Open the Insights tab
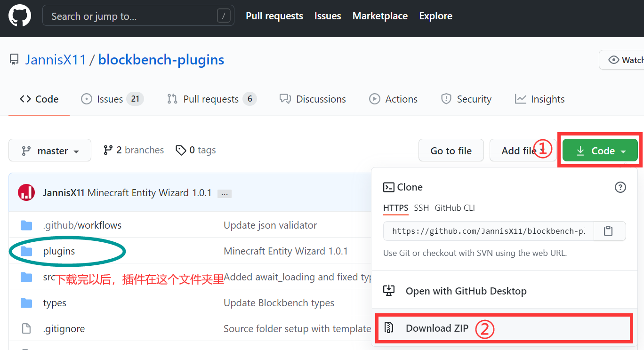644x350 pixels. [540, 99]
